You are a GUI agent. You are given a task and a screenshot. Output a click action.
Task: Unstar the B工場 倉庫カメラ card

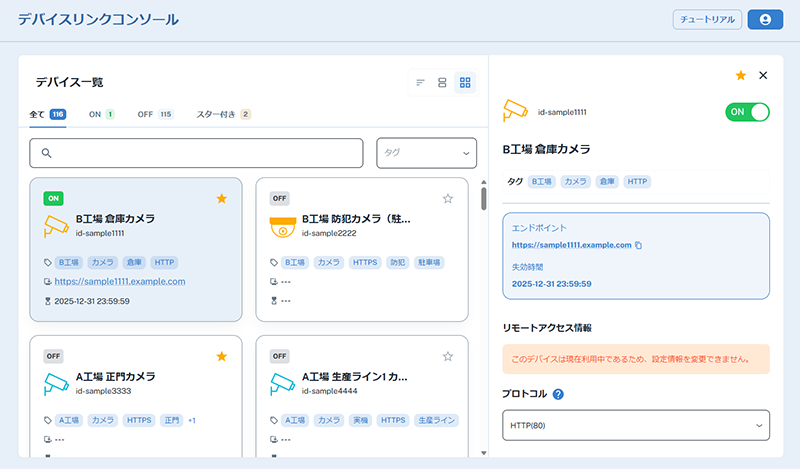(221, 199)
